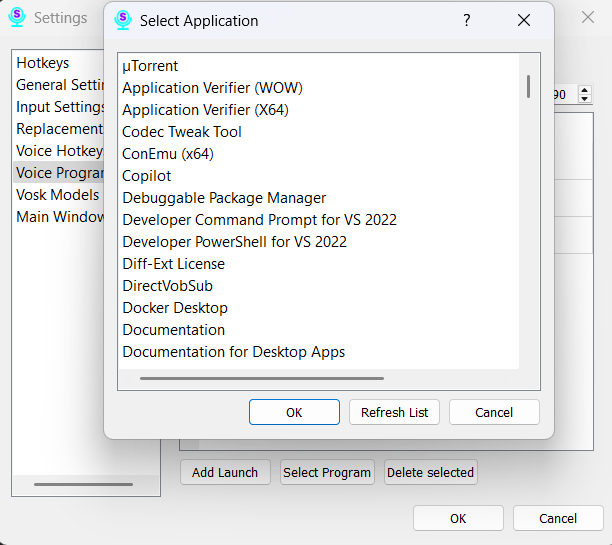Click Select Program button in Settings
Image resolution: width=612 pixels, height=545 pixels.
[x=327, y=472]
